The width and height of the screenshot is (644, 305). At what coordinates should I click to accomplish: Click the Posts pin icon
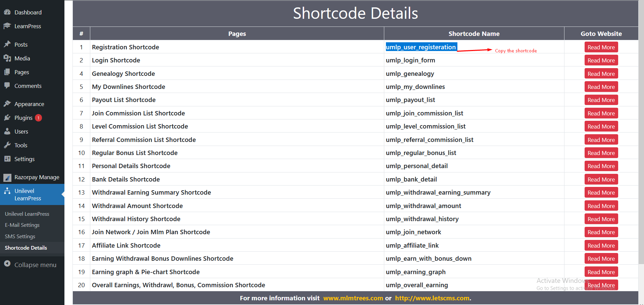(x=7, y=44)
